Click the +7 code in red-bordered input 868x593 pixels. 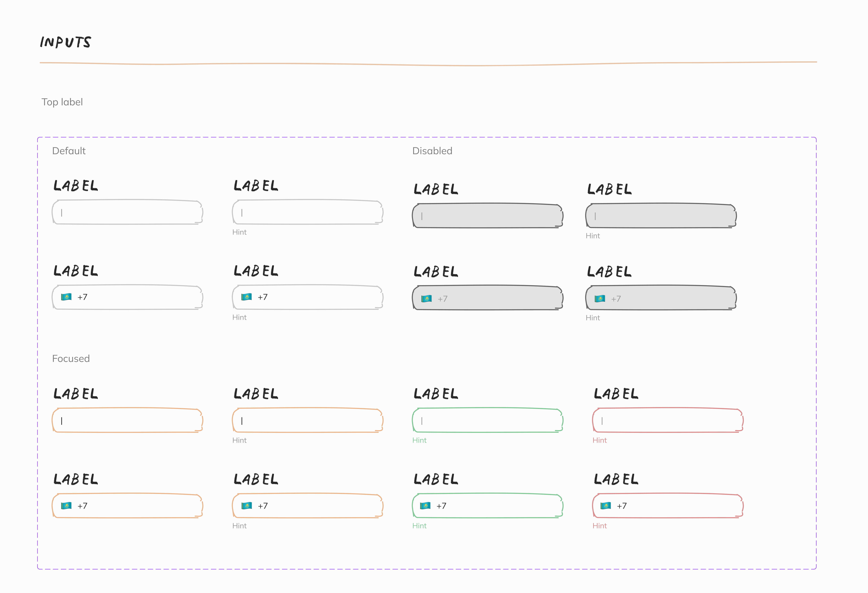pos(622,506)
